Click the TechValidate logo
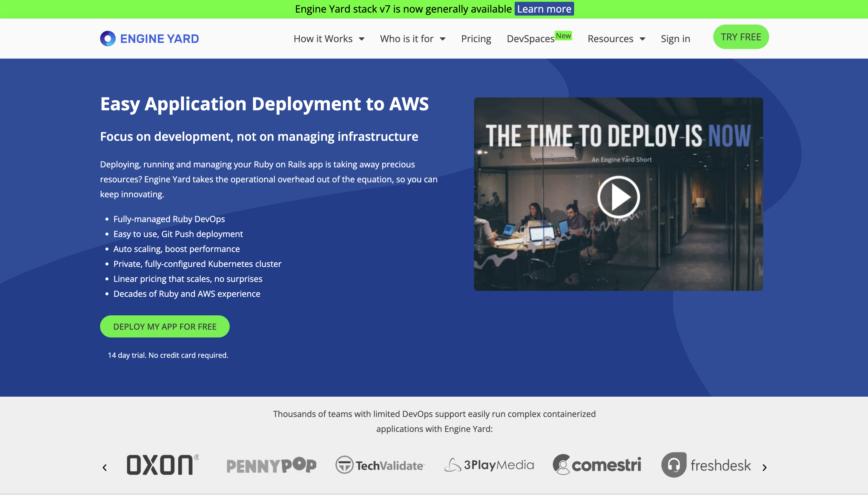868x495 pixels. [x=380, y=465]
